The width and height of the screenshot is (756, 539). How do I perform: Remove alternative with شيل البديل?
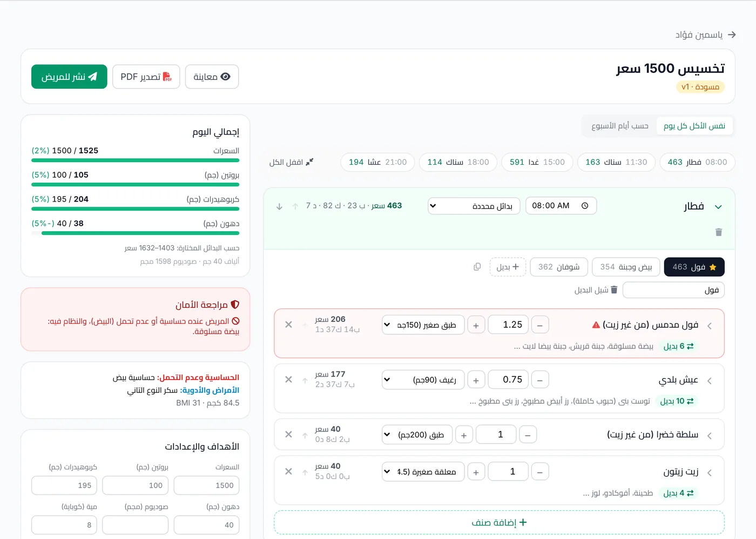596,290
